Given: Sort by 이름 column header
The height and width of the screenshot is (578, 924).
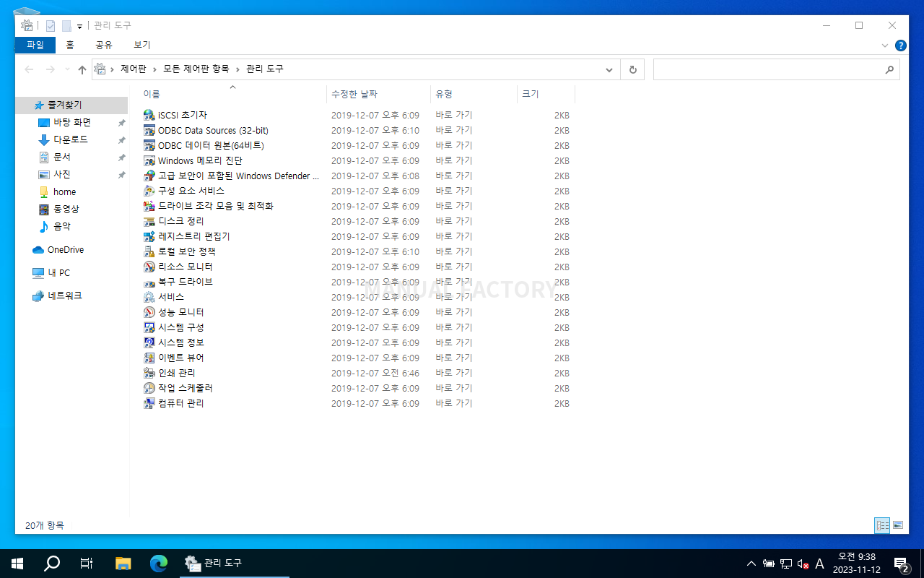Looking at the screenshot, I should tap(232, 94).
